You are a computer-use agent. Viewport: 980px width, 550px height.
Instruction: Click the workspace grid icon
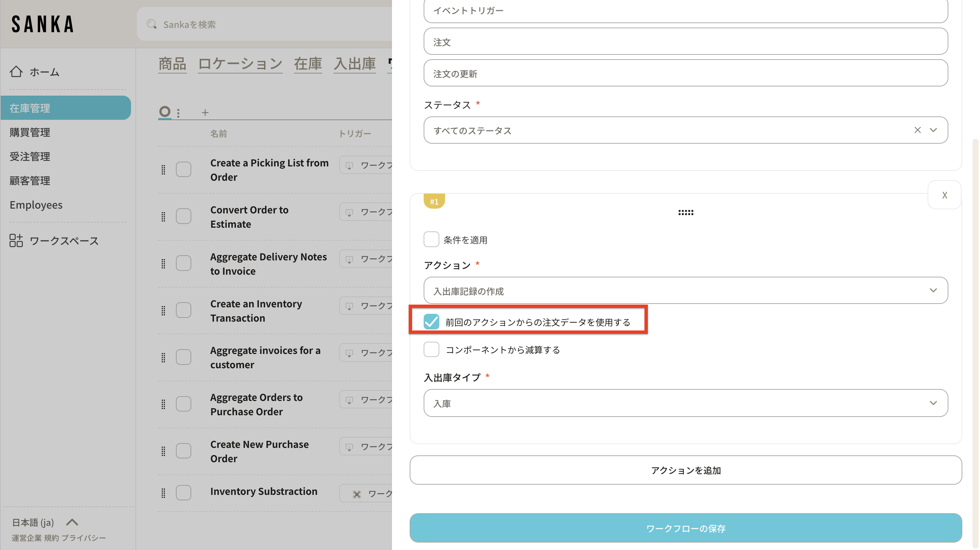[16, 241]
